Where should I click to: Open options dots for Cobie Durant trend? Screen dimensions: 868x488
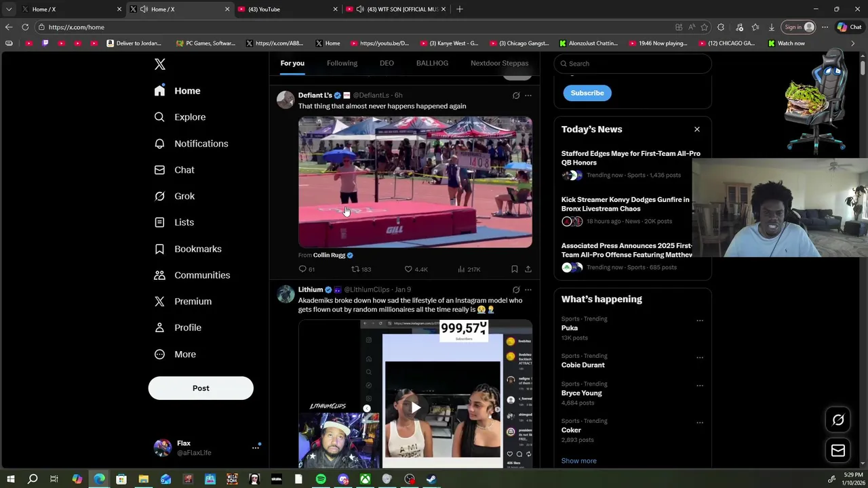[x=700, y=358]
